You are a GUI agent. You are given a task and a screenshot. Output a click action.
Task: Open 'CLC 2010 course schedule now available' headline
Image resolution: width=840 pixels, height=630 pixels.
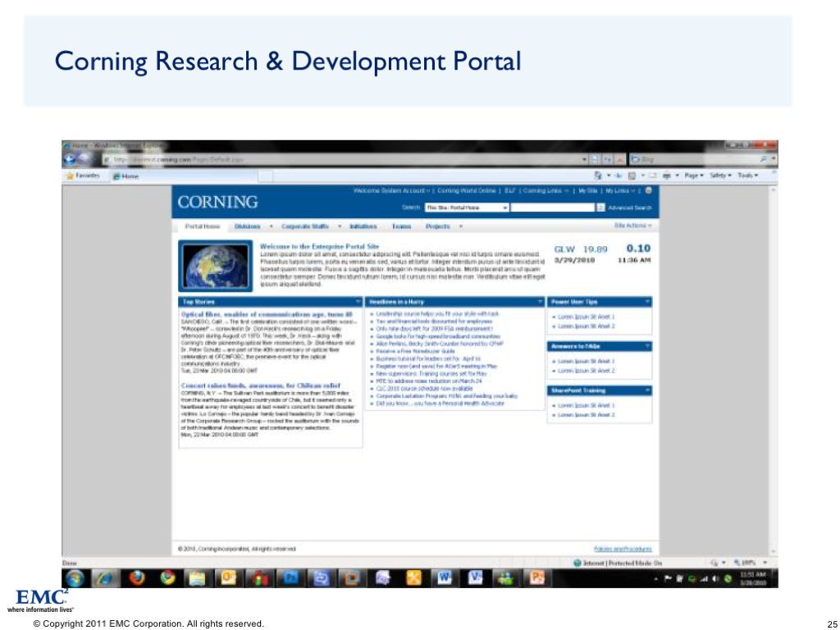point(424,388)
